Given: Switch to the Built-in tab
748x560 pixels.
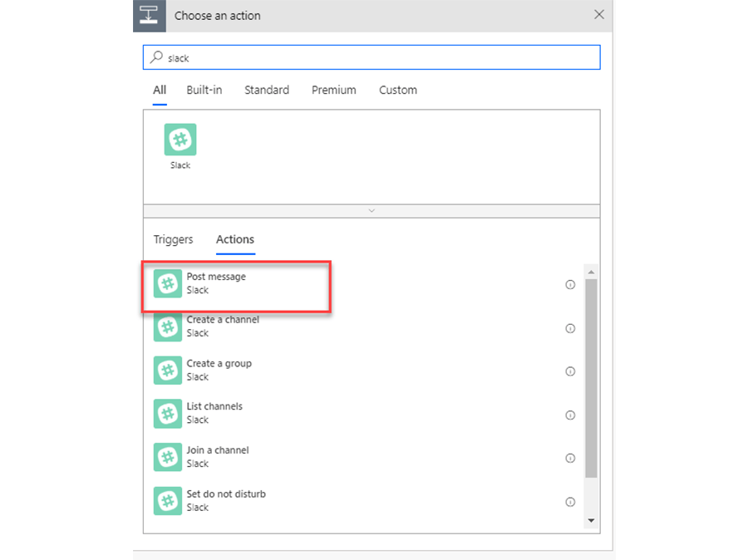Looking at the screenshot, I should click(204, 91).
